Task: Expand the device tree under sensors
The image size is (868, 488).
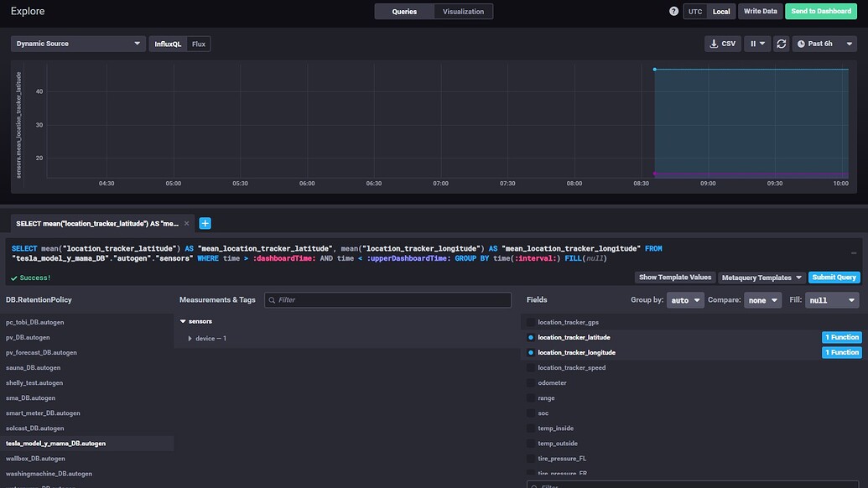Action: pos(189,338)
